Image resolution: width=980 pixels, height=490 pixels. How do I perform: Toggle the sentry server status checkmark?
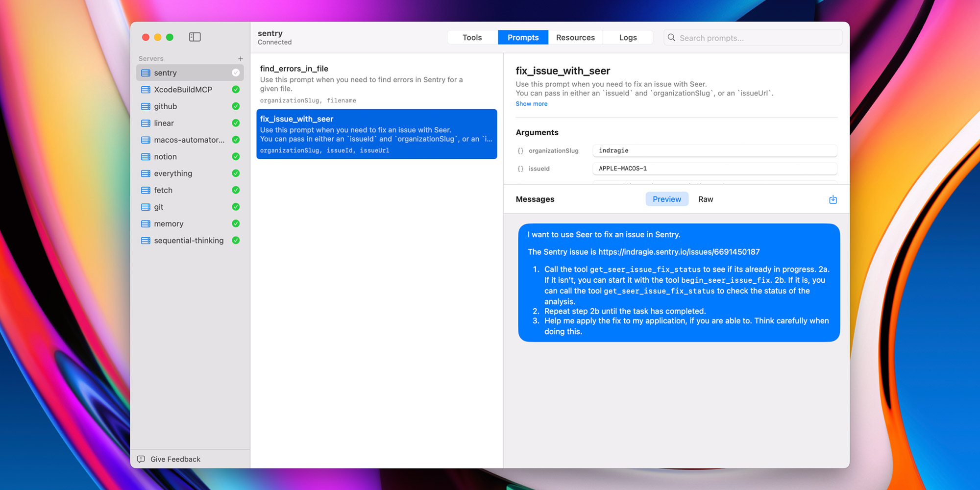coord(236,73)
